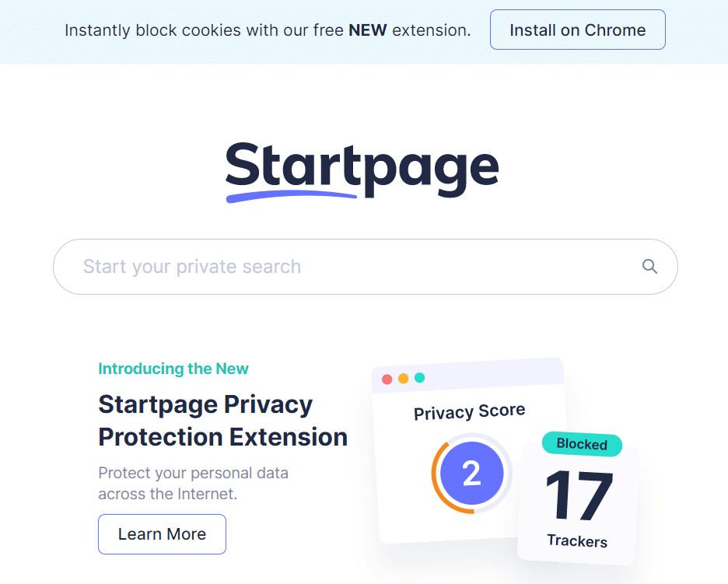The height and width of the screenshot is (584, 728).
Task: Select the Introducing the New text
Action: pos(173,369)
